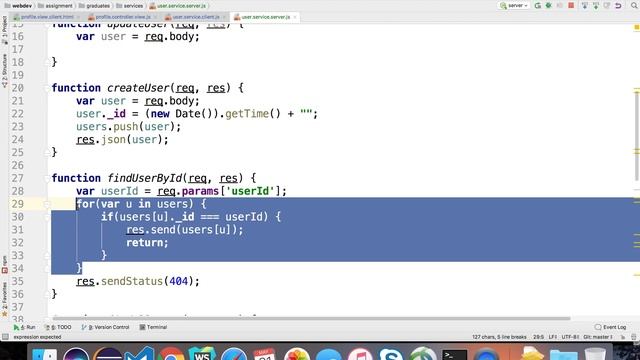Image resolution: width=640 pixels, height=360 pixels.
Task: Click on users.push(user) code line
Action: [129, 127]
